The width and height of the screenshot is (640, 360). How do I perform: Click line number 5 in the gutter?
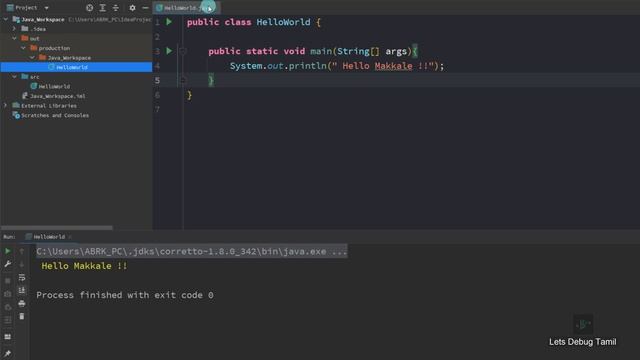coord(158,80)
